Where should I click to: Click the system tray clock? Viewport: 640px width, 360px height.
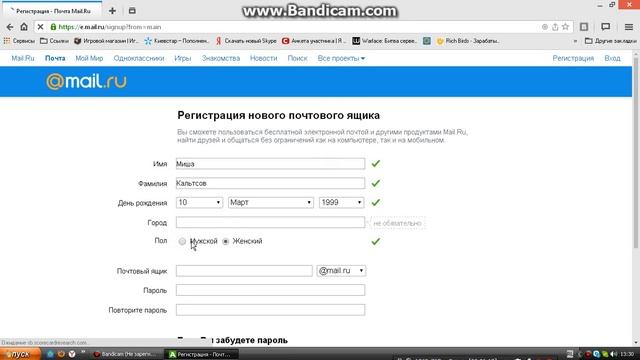(x=627, y=354)
